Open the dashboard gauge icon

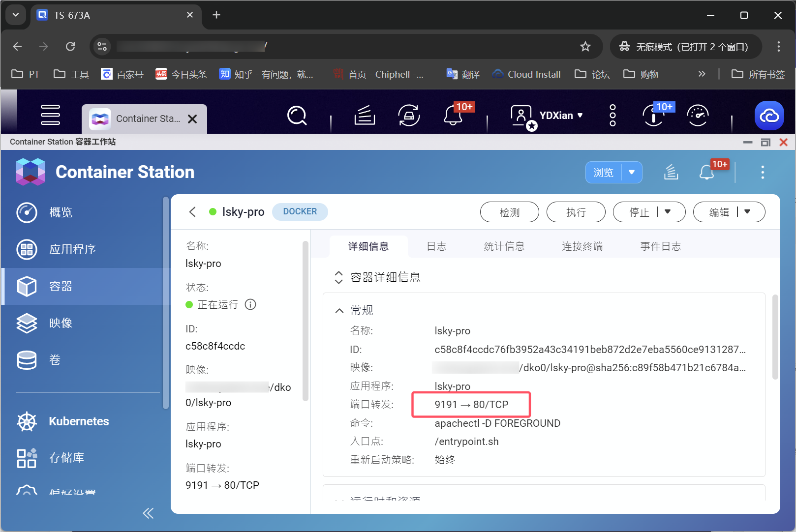(698, 116)
